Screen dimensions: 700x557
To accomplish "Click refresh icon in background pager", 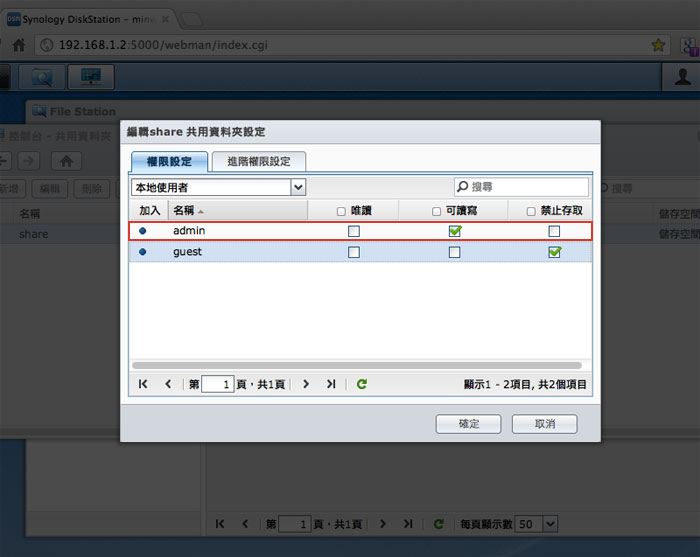I will 438,524.
